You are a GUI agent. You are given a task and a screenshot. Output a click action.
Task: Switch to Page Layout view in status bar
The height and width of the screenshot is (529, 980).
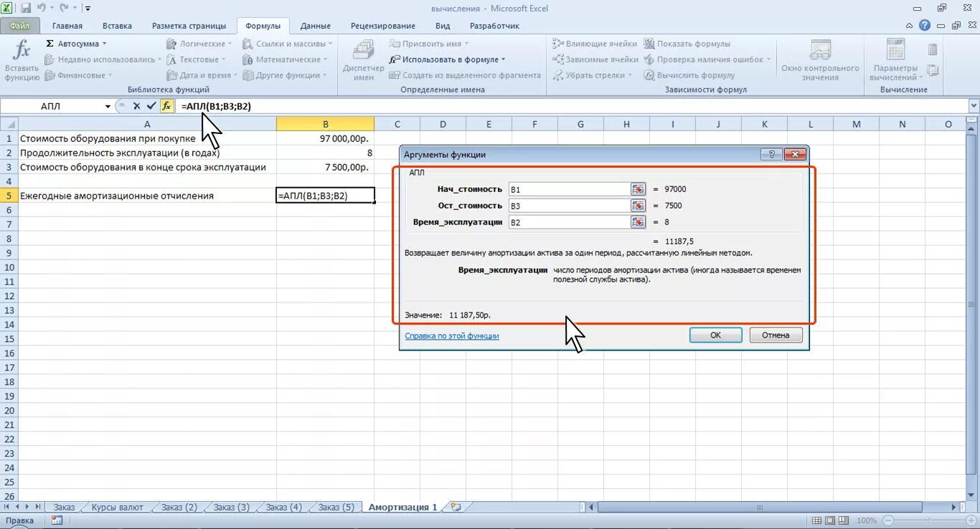(829, 520)
